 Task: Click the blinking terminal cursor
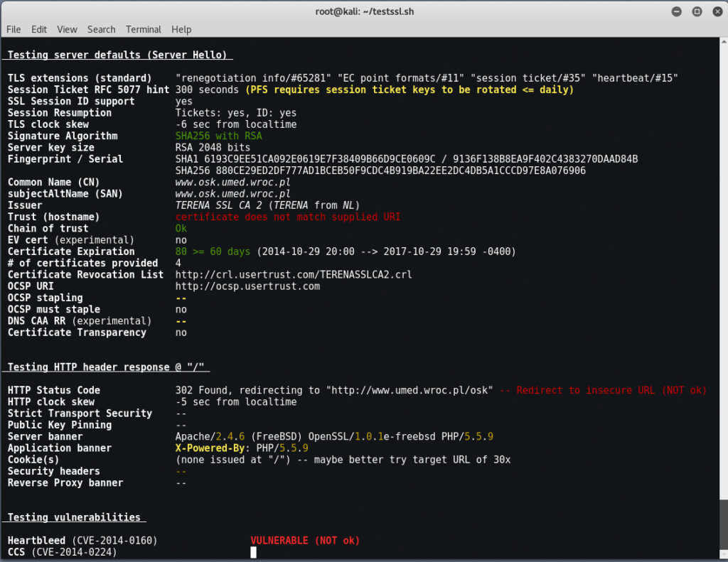click(252, 551)
